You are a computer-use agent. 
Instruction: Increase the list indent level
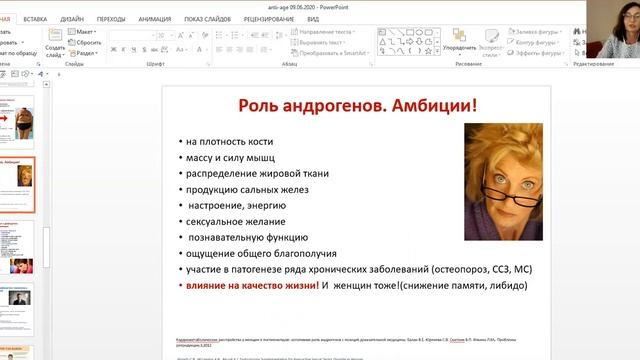point(265,36)
